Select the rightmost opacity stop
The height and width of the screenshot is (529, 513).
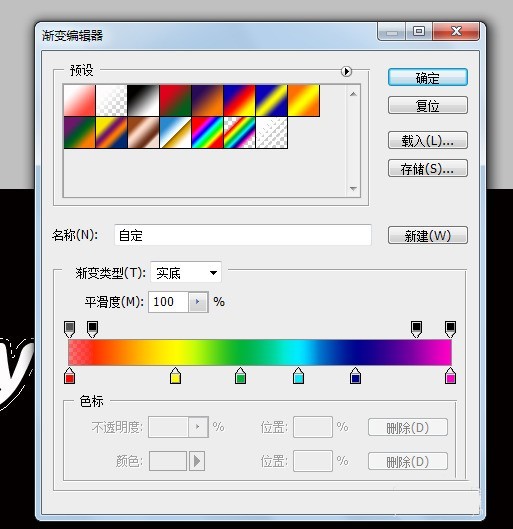click(450, 329)
